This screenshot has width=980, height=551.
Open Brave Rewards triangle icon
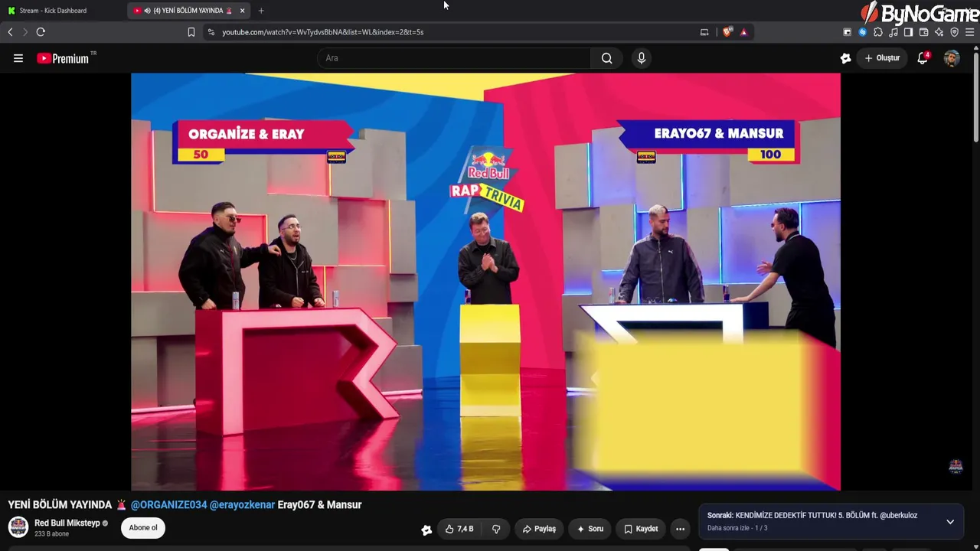coord(743,32)
